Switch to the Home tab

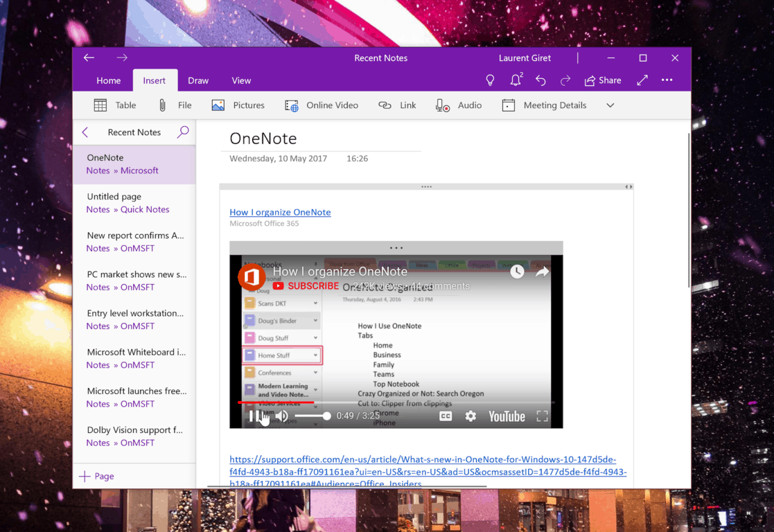point(109,80)
